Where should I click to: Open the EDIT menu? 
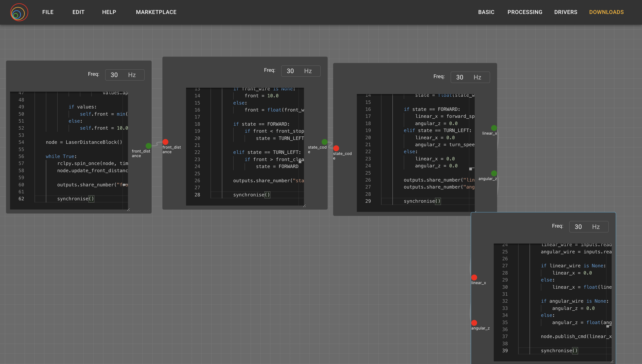(x=79, y=12)
